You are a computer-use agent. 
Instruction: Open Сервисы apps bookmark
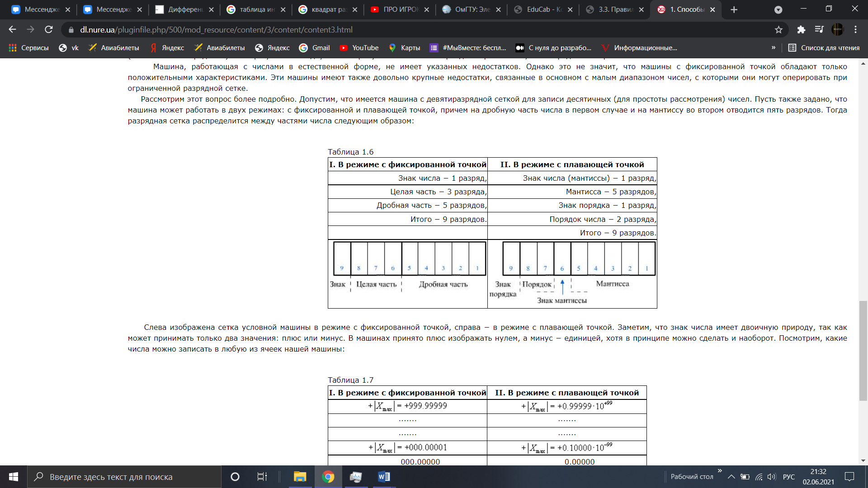(29, 48)
